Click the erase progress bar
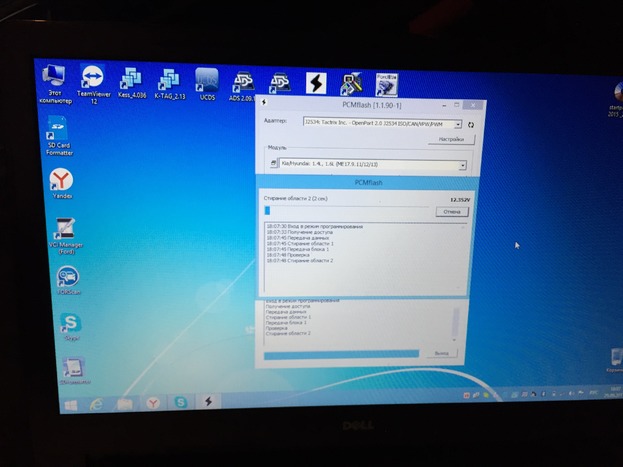 point(346,211)
